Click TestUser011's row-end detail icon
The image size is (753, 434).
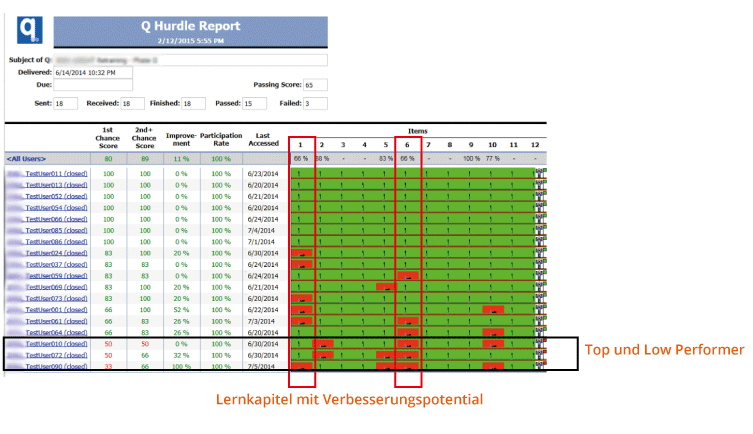541,173
